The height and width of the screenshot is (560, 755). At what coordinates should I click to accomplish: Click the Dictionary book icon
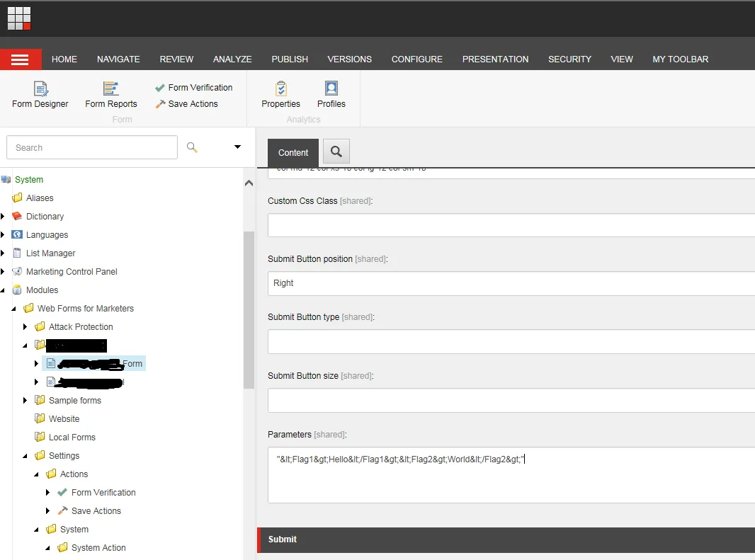[17, 216]
